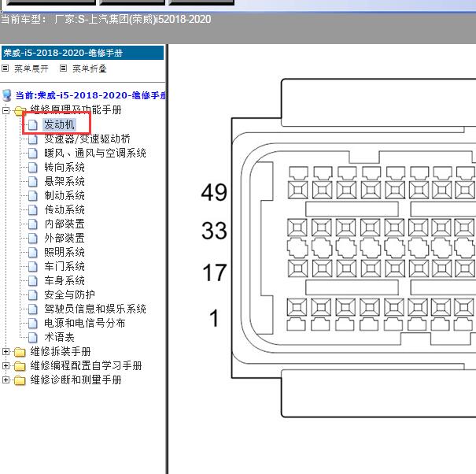Click 菜单折叠 to collapse all menus

[x=90, y=69]
